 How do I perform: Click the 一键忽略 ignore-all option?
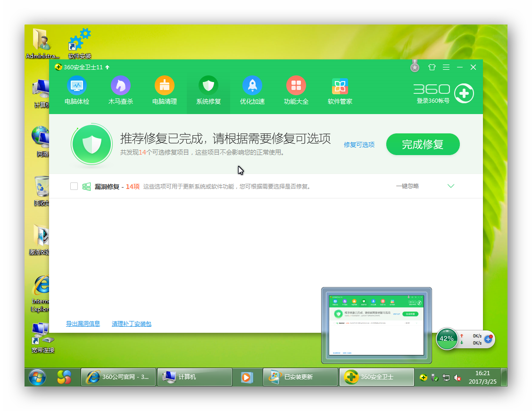407,186
